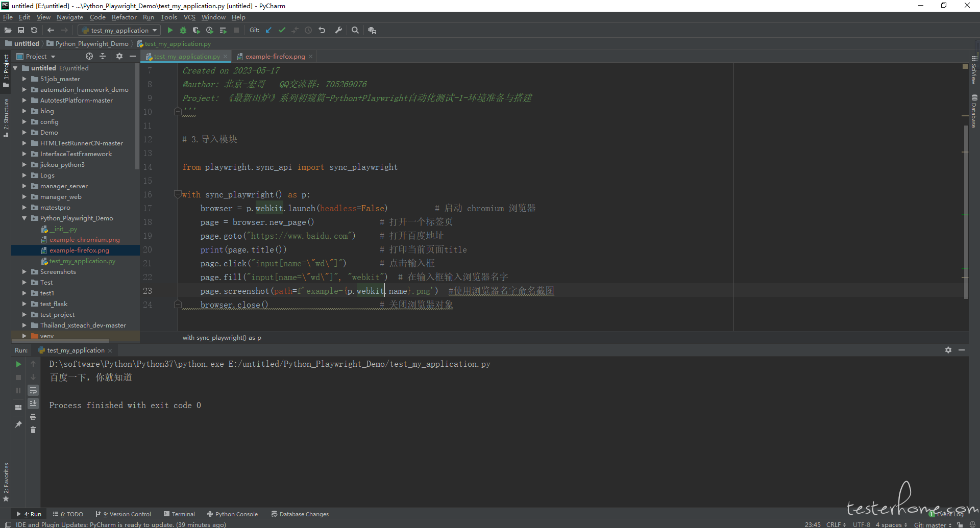Update the project using the blue Git arrow
This screenshot has height=528, width=980.
click(x=268, y=31)
